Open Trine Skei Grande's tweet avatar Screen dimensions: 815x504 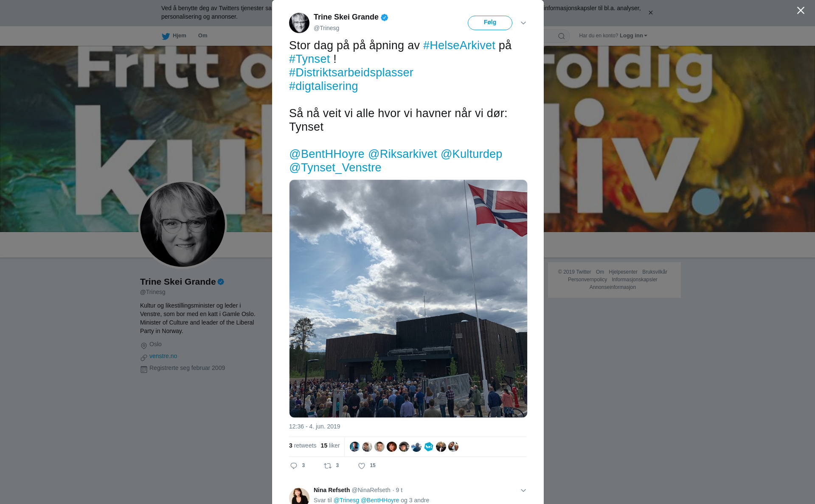click(x=299, y=23)
